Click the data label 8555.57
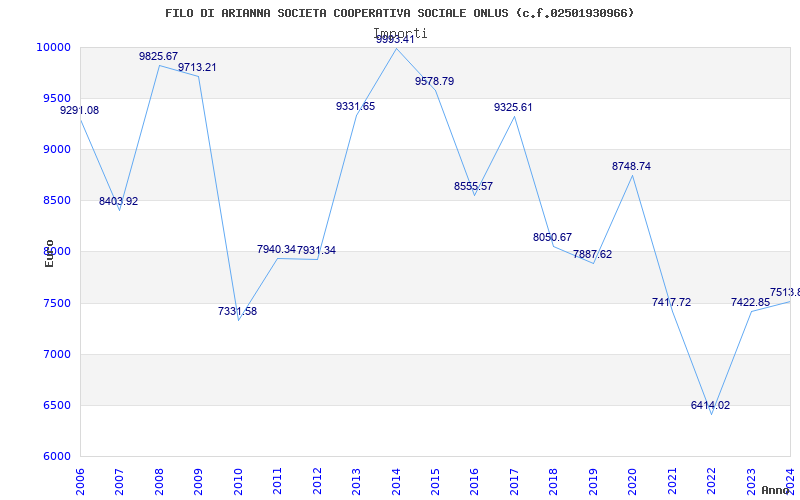The height and width of the screenshot is (500, 800). point(473,186)
